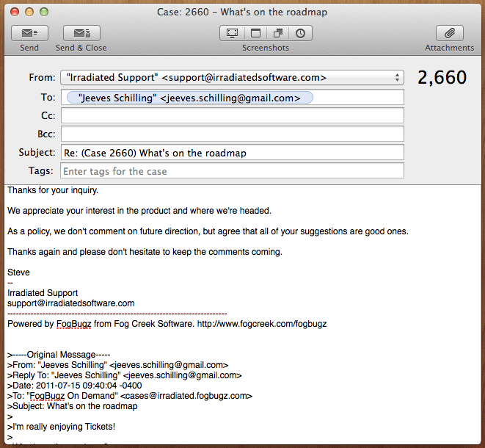
Task: Click the Send envelope button
Action: [x=29, y=33]
